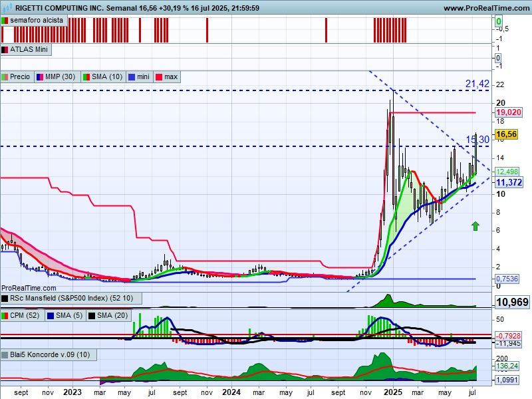Select the SMA (5) legend in CPM panel

pyautogui.click(x=66, y=316)
